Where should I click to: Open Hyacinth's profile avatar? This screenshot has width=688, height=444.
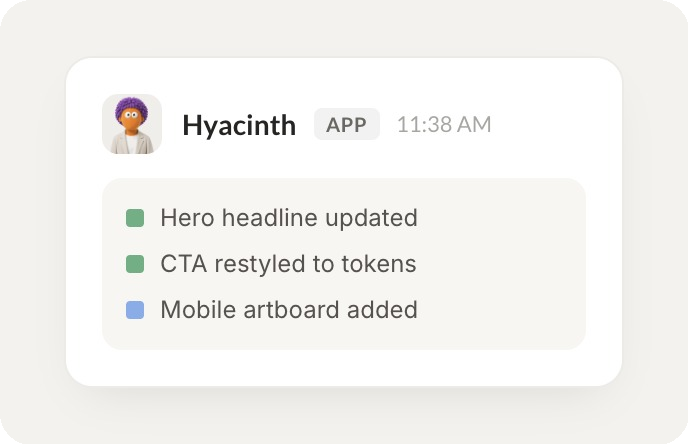point(132,124)
